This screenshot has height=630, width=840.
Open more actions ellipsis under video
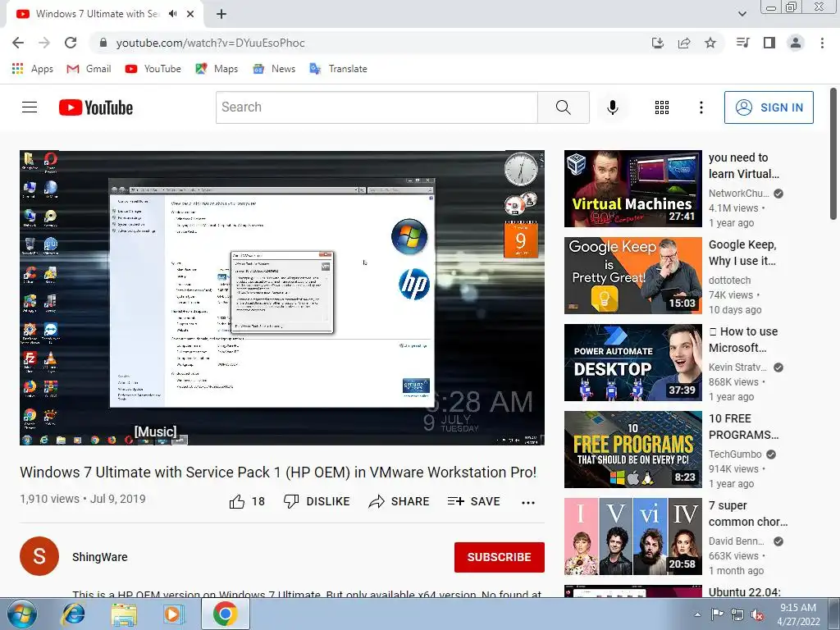(528, 503)
